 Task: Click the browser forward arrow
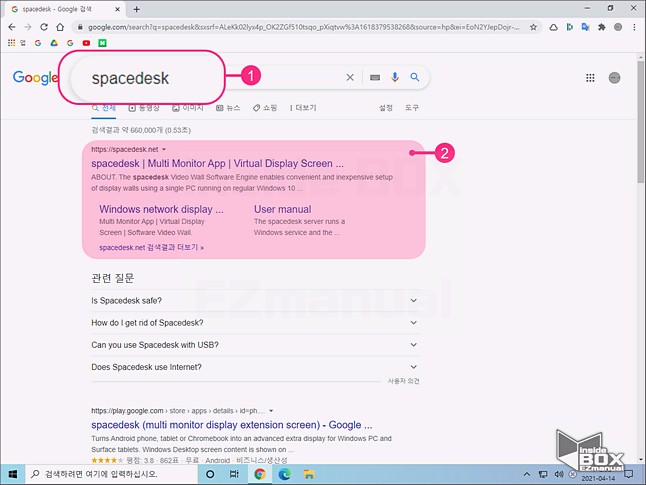click(x=28, y=27)
